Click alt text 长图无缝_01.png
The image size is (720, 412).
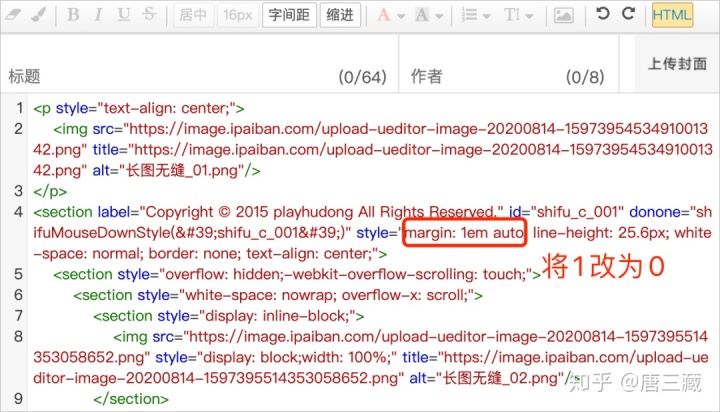pyautogui.click(x=182, y=171)
